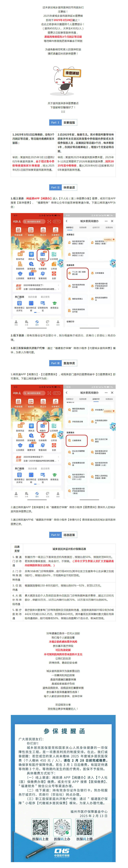Image resolution: width=128 pixels, height=868 pixels.
Task: Click 福州市医疗保障基金中心 signature text
Action: 89,811
